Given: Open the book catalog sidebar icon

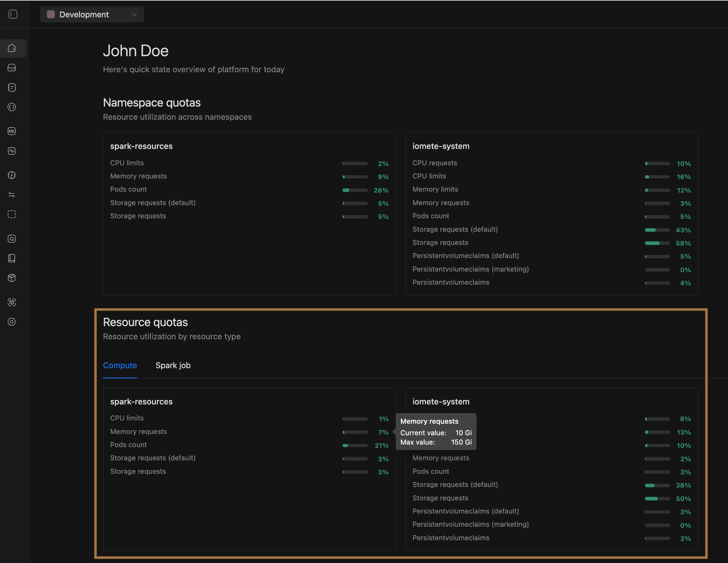Looking at the screenshot, I should 12,258.
